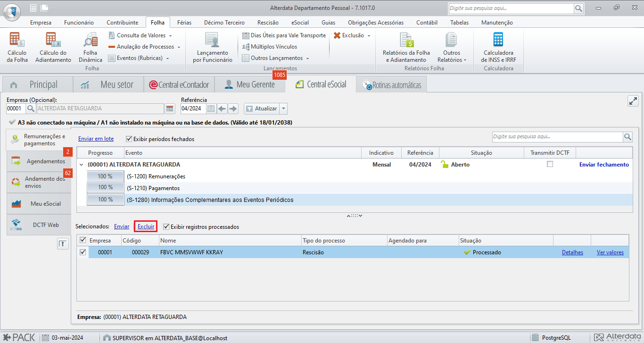Click the Enviar link for selected
644x343 pixels.
point(122,226)
